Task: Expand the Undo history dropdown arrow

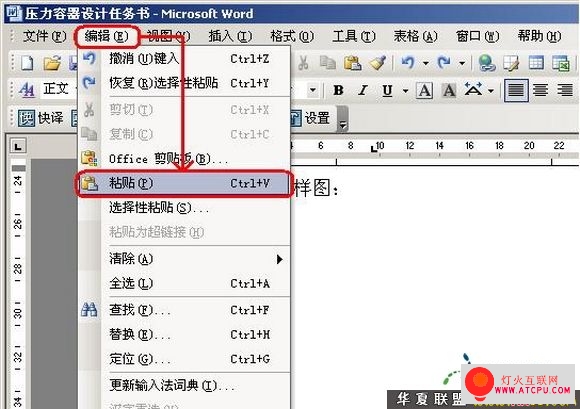Action: (x=426, y=63)
